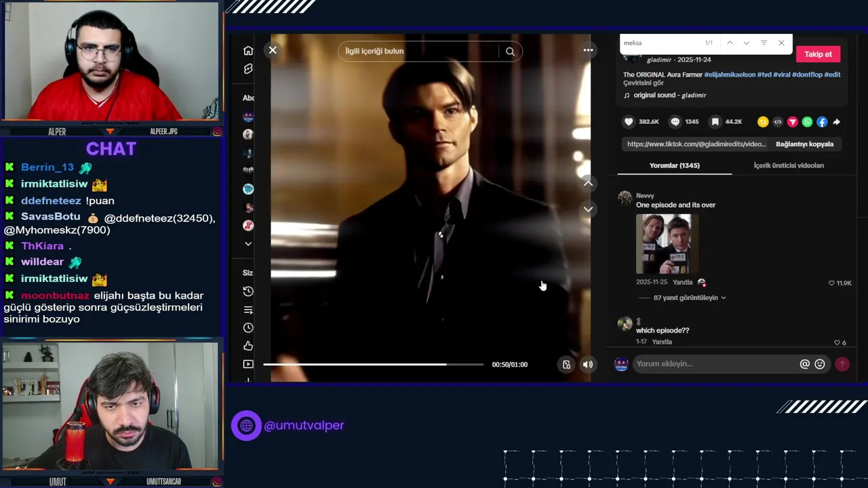Open comments via speech bubble icon
This screenshot has height=488, width=868.
675,122
